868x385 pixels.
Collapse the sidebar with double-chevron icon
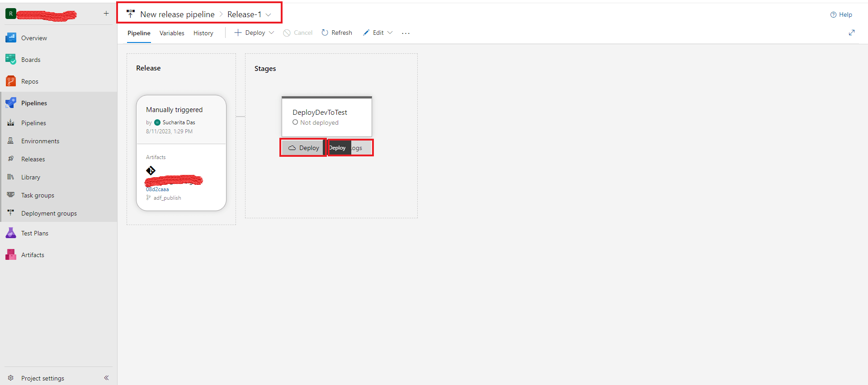(106, 378)
